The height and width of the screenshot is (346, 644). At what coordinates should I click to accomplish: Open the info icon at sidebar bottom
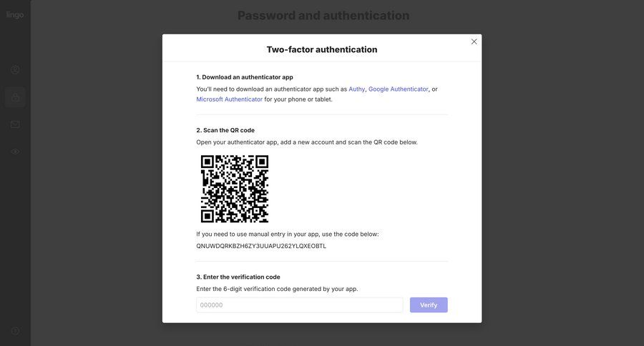[15, 331]
